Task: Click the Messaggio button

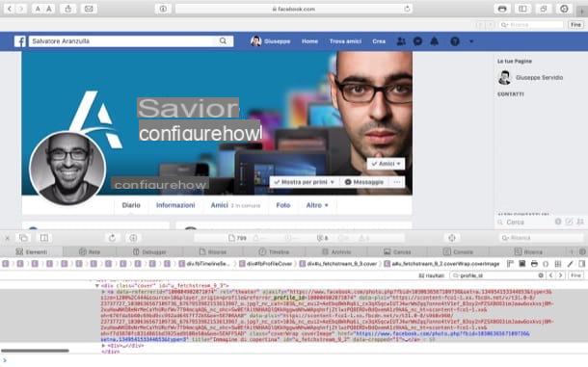Action: coord(364,182)
